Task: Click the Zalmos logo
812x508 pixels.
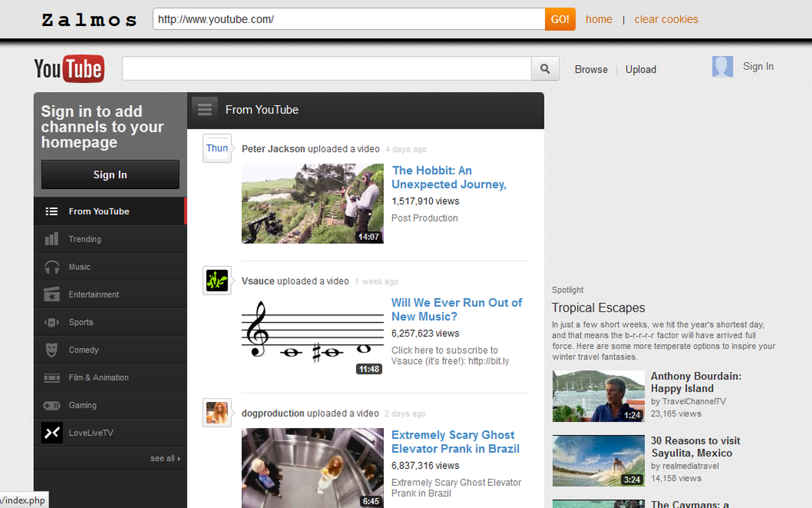Action: pyautogui.click(x=89, y=20)
